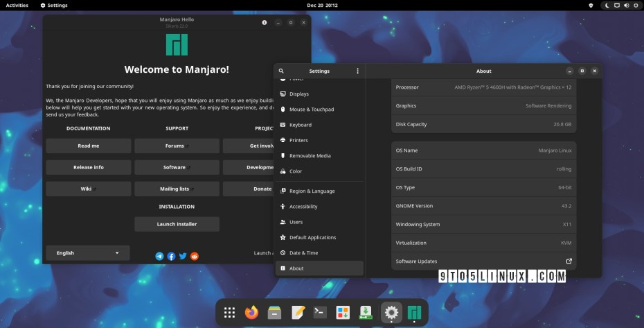Open Read me in Manjaro Hello
The height and width of the screenshot is (328, 644).
point(89,146)
